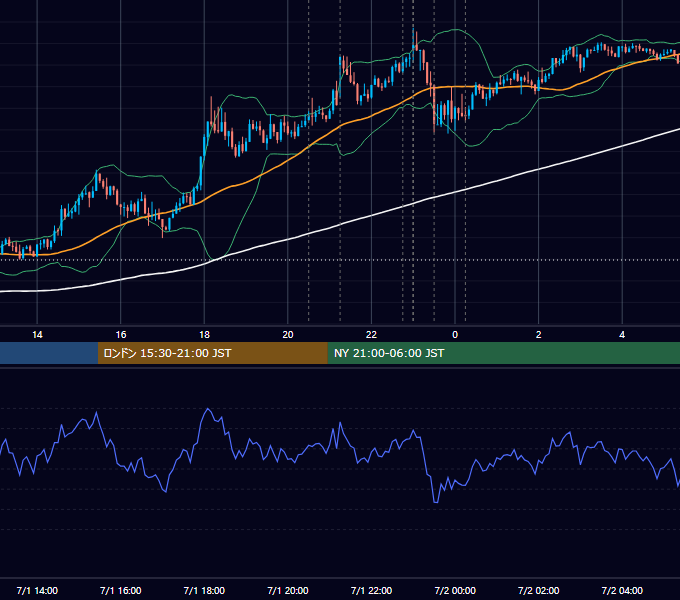The height and width of the screenshot is (600, 680).
Task: Click the hour label 4 on price chart axis
Action: tap(622, 335)
